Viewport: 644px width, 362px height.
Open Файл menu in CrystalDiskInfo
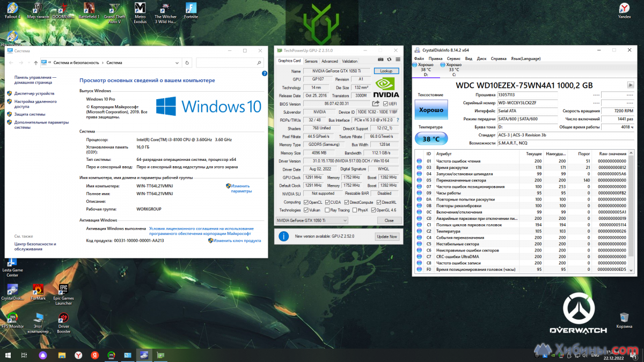[419, 58]
